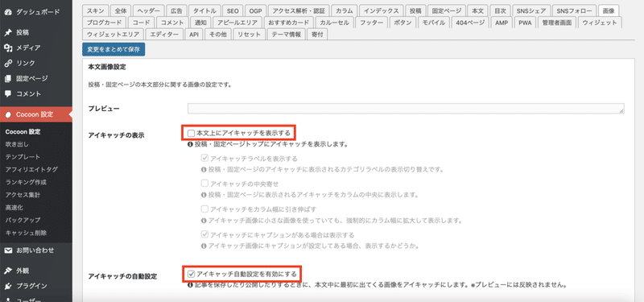Click the プレビュー text area

406,109
